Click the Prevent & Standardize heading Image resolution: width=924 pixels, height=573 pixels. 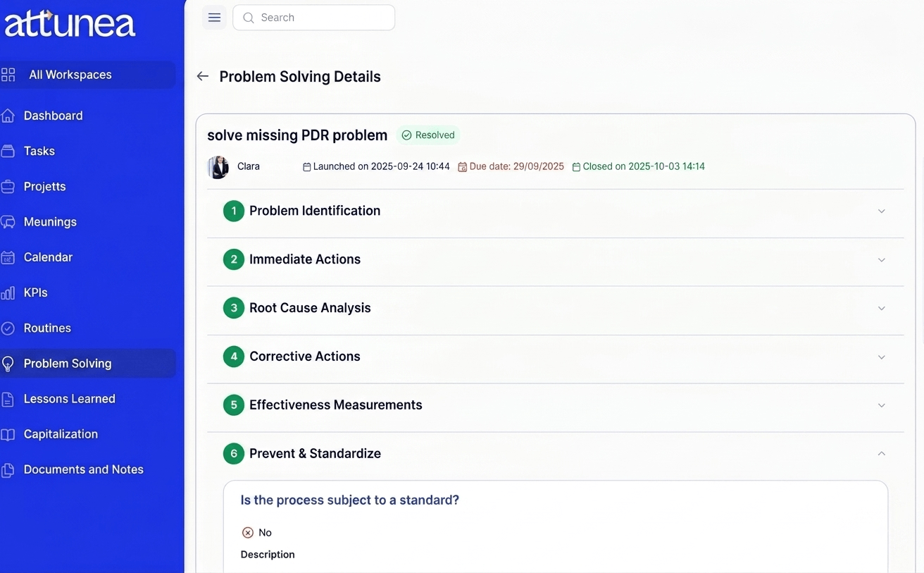coord(315,454)
